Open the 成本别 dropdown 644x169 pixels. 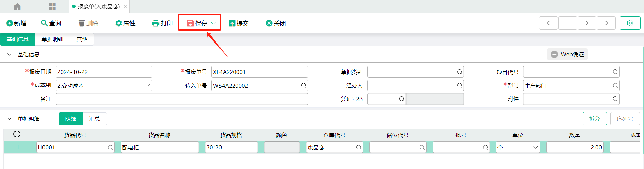point(104,85)
